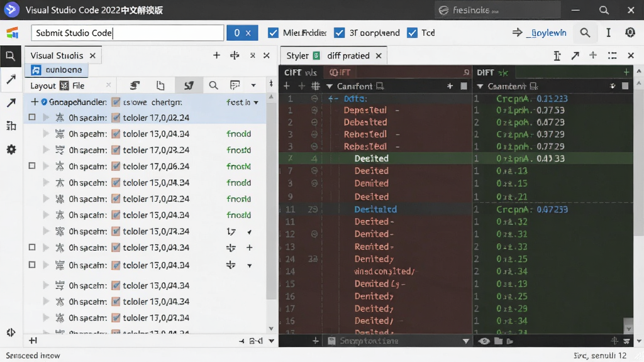
Task: Toggle empty square box on tcloler 13,0,04.34 row
Action: pos(32,265)
